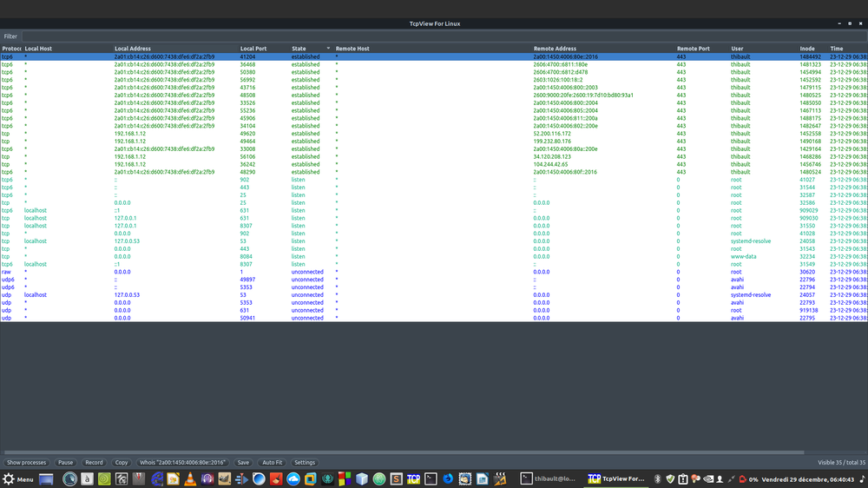The height and width of the screenshot is (488, 868).
Task: Open the Bluetooth tray icon
Action: pyautogui.click(x=657, y=478)
